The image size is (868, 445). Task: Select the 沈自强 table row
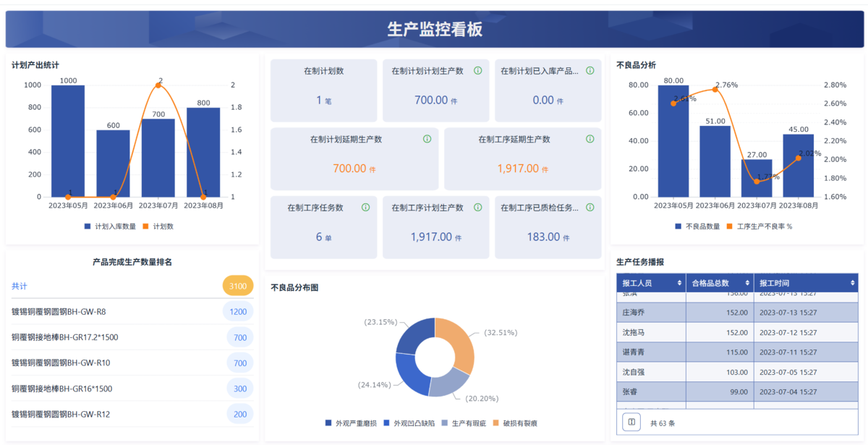tap(737, 372)
